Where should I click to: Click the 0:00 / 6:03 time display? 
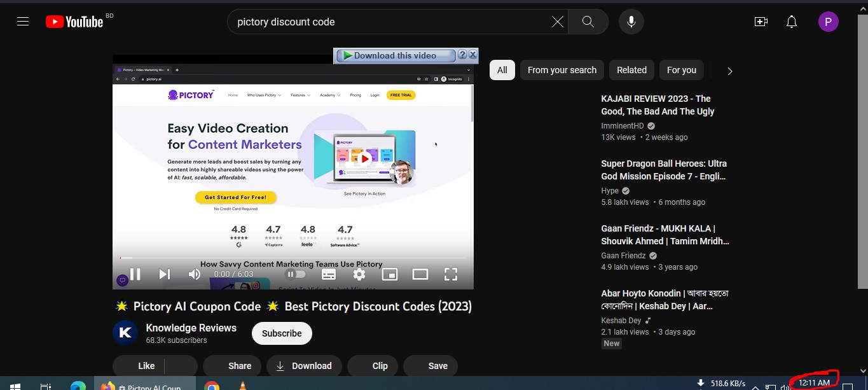coord(233,274)
